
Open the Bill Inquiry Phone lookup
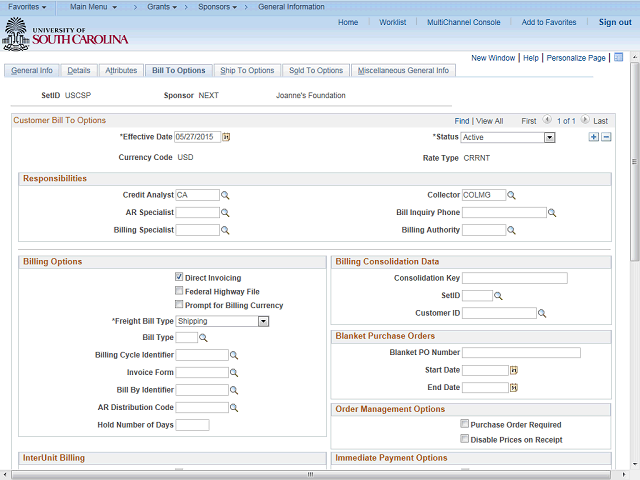[x=552, y=213]
